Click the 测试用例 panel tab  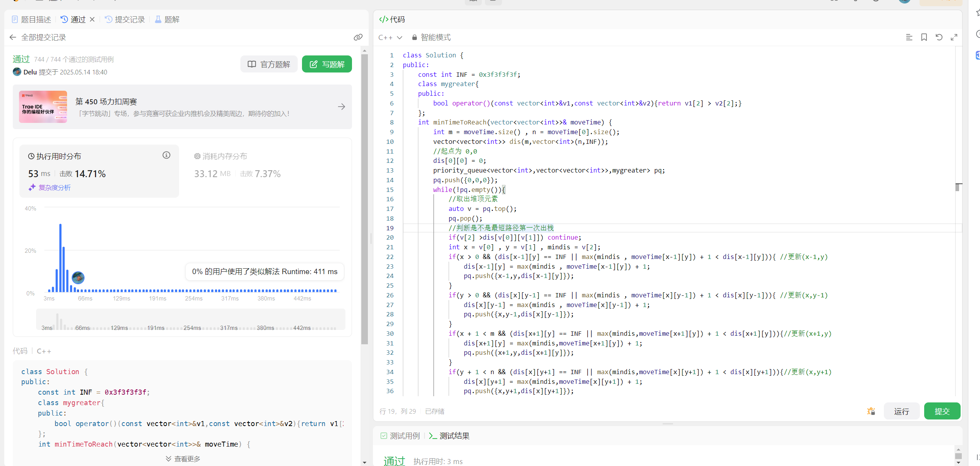400,436
